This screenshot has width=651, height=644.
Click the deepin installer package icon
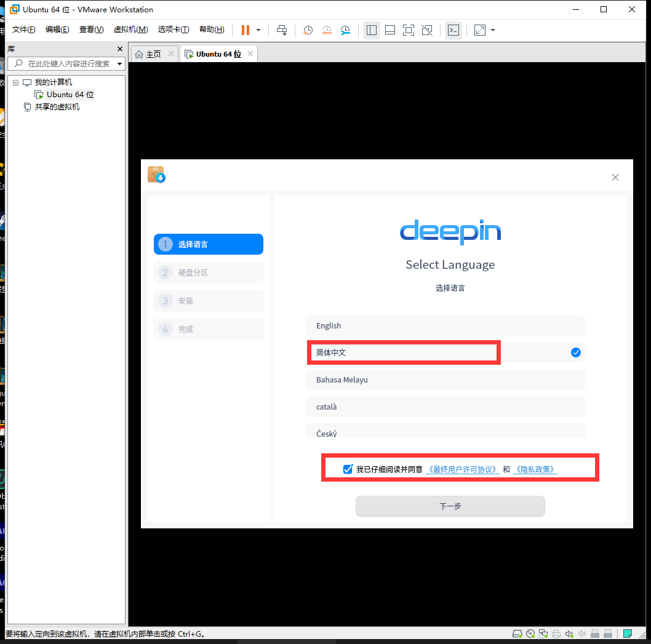(156, 175)
